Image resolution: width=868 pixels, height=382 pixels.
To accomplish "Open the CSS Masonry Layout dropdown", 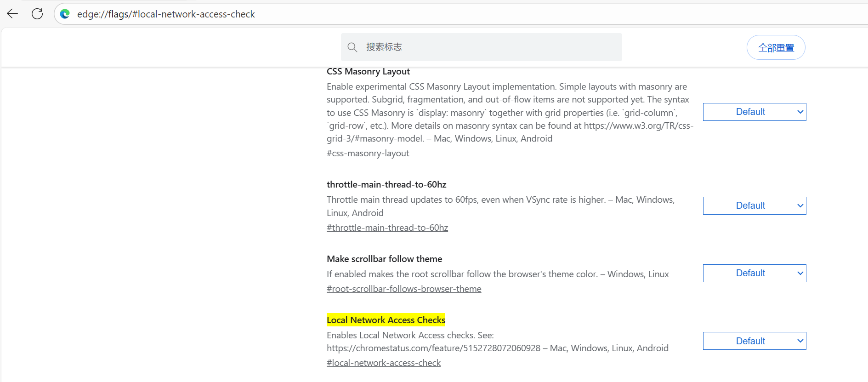I will (754, 112).
